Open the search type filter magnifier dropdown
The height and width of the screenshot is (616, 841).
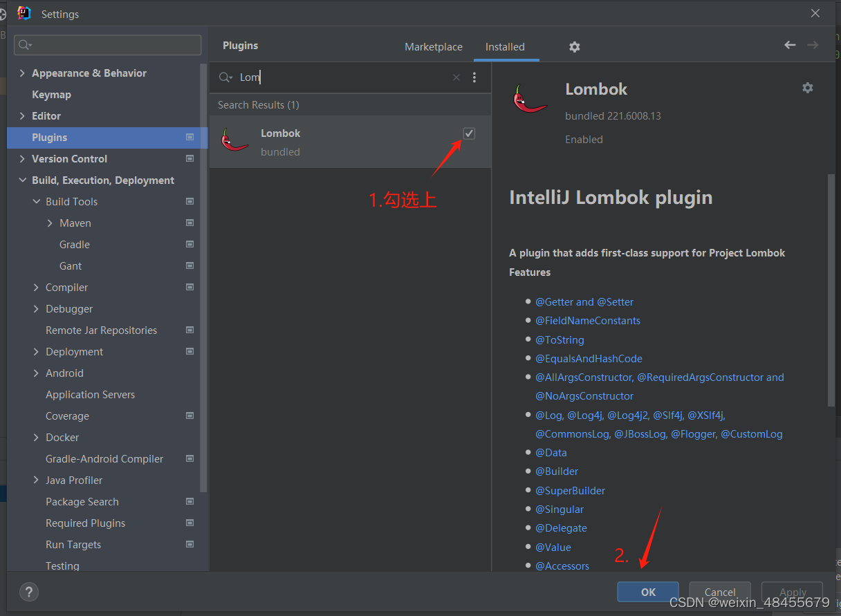pos(225,77)
